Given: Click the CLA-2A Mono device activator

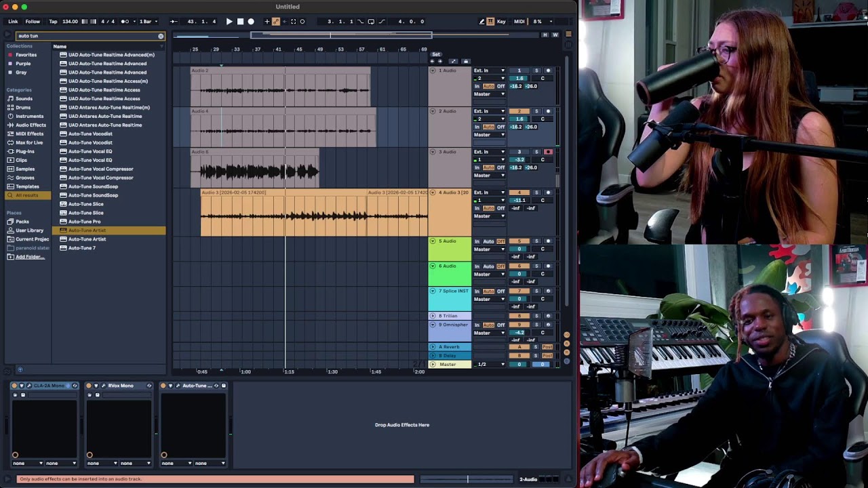Looking at the screenshot, I should (15, 386).
